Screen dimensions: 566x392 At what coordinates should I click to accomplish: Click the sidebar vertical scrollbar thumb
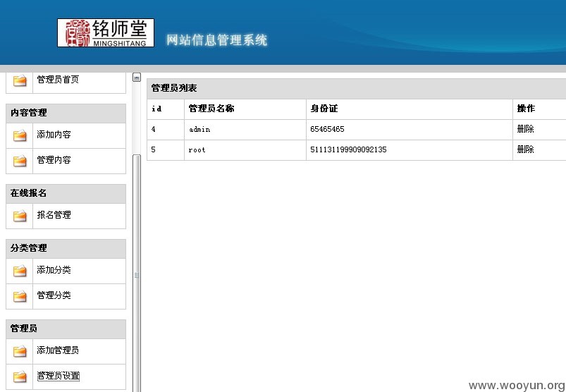pyautogui.click(x=137, y=274)
